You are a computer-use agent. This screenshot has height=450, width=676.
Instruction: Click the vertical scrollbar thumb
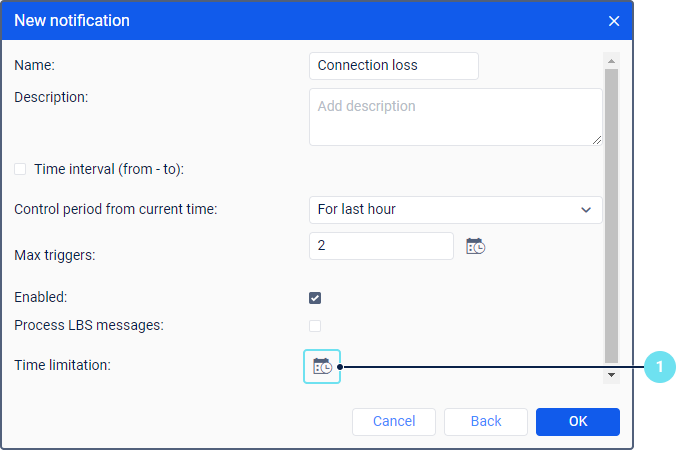click(x=611, y=200)
